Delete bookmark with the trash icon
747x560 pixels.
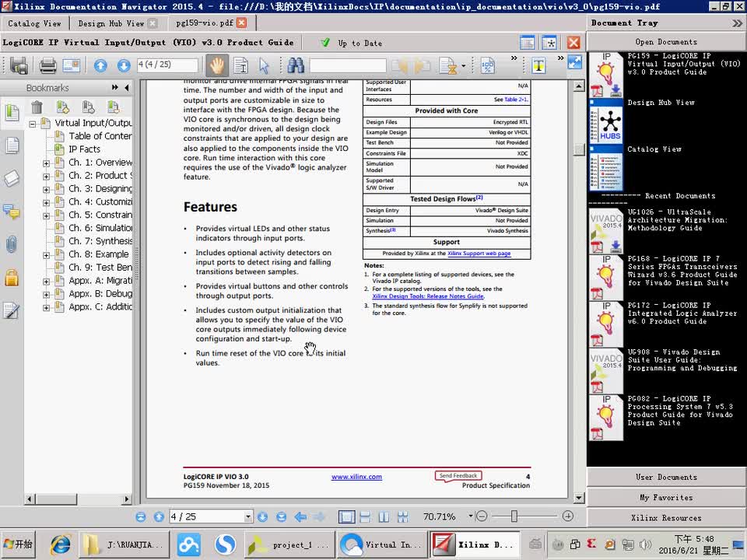pos(37,107)
